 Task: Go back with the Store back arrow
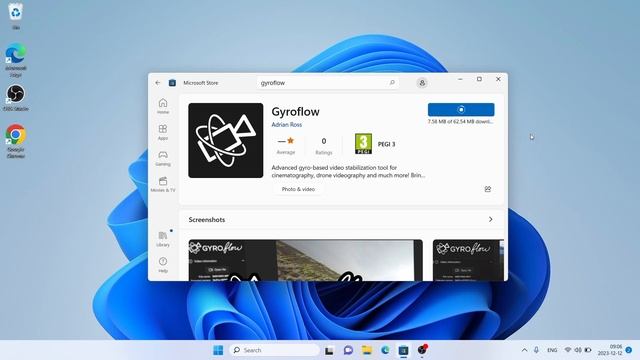pyautogui.click(x=158, y=83)
